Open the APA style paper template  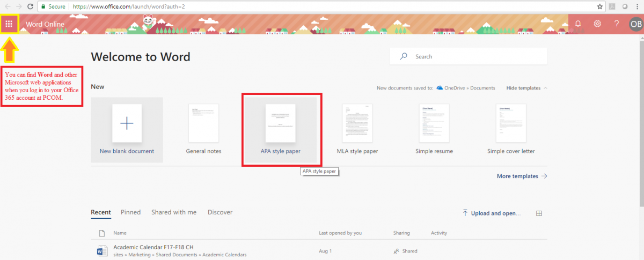(x=281, y=130)
